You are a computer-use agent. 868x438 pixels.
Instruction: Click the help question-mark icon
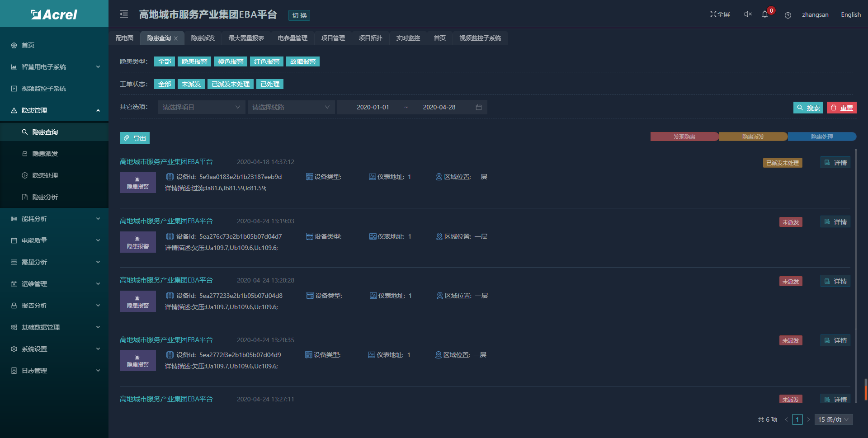(788, 15)
